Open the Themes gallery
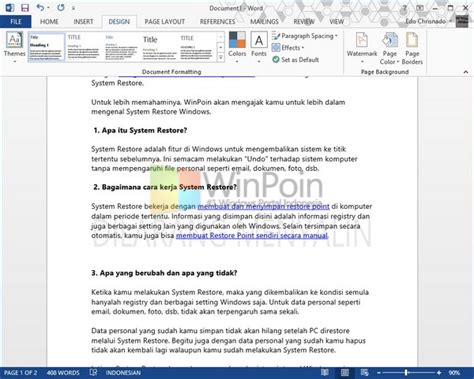 pos(14,48)
